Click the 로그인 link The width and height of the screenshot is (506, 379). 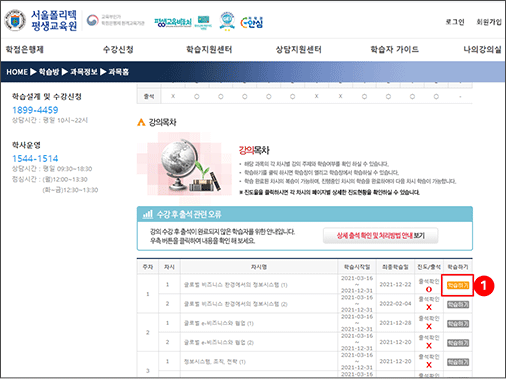click(x=455, y=22)
